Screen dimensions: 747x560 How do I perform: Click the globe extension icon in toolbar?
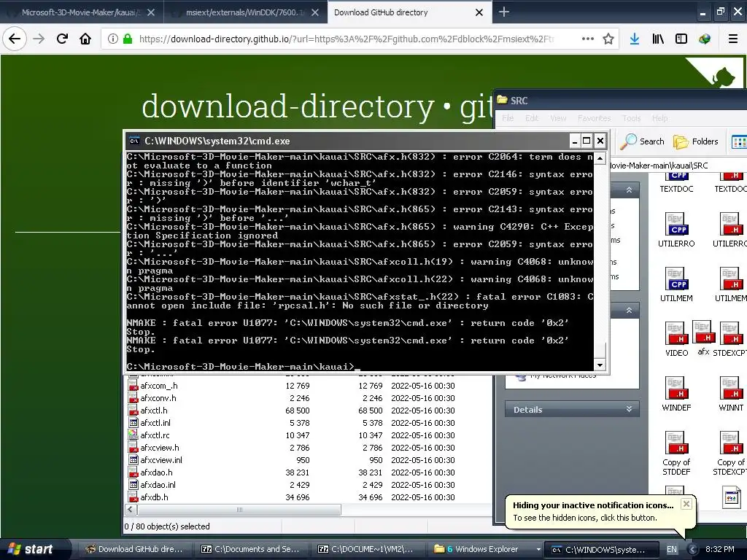click(705, 39)
